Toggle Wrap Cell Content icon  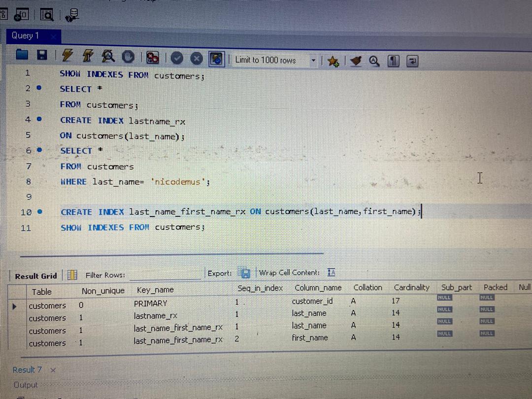tap(332, 272)
